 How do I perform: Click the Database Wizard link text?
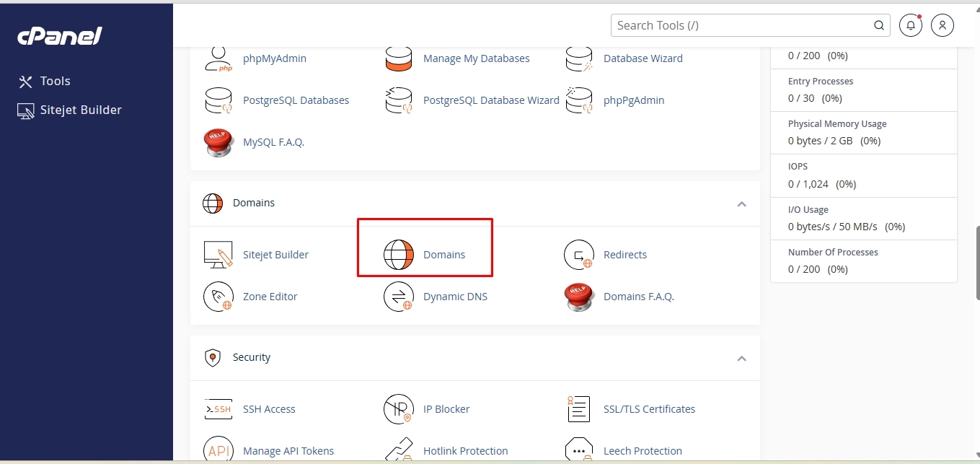coord(643,58)
